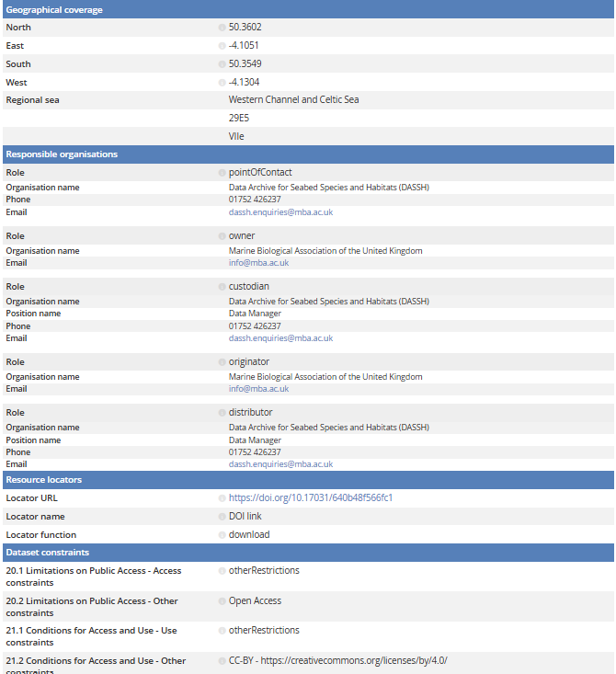Click the info icon next to East value -4.1051
This screenshot has width=616, height=674.
[x=222, y=46]
